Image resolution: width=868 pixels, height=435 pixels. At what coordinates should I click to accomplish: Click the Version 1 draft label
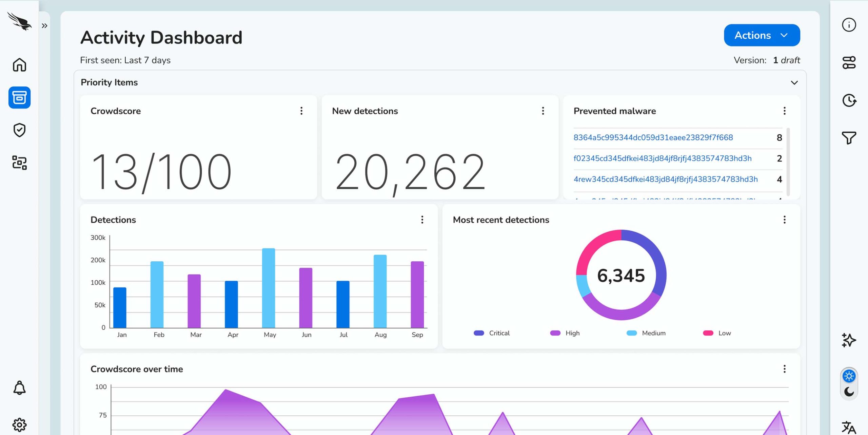[767, 60]
